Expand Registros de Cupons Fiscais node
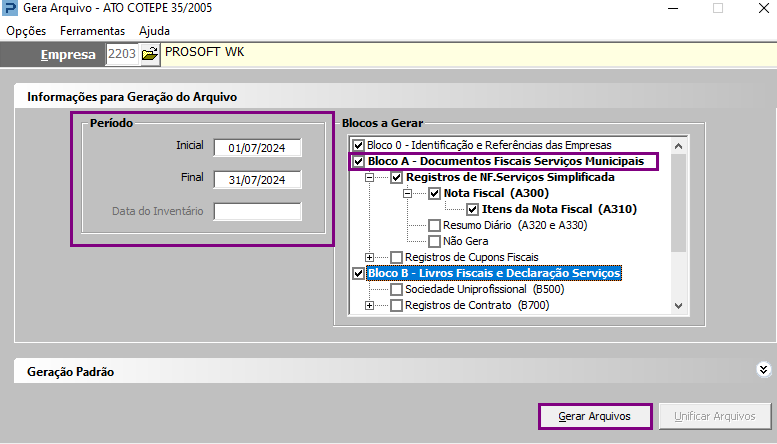This screenshot has width=777, height=444. pyautogui.click(x=370, y=258)
